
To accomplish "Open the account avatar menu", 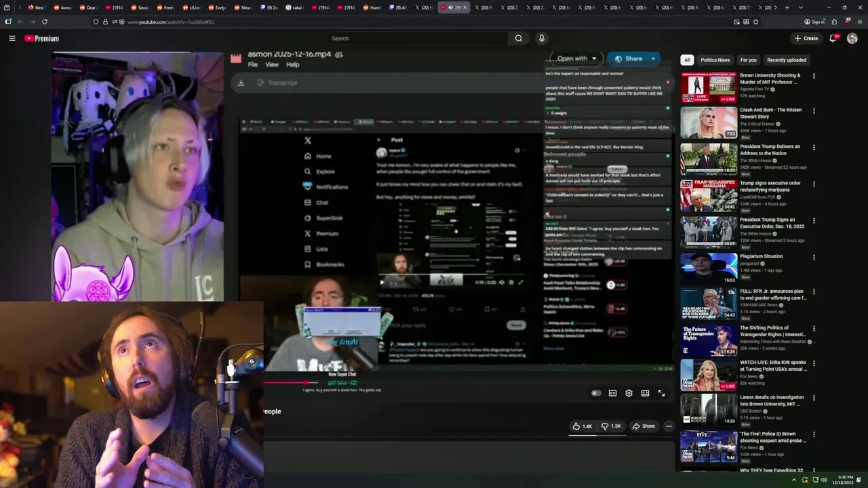I will click(x=852, y=39).
